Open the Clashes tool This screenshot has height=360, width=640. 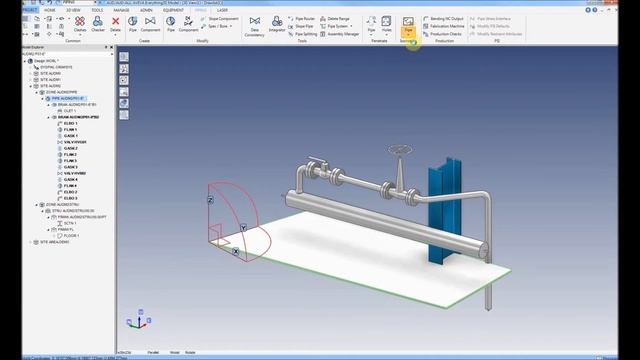[x=80, y=24]
